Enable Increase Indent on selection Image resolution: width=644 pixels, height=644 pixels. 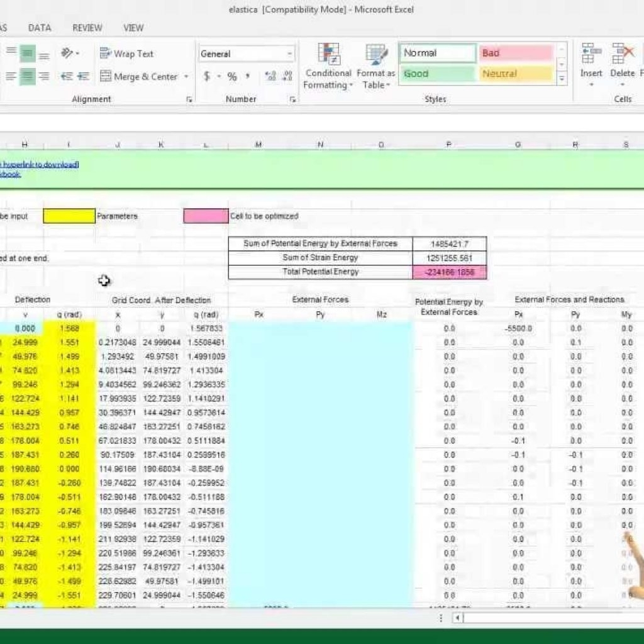(x=85, y=77)
